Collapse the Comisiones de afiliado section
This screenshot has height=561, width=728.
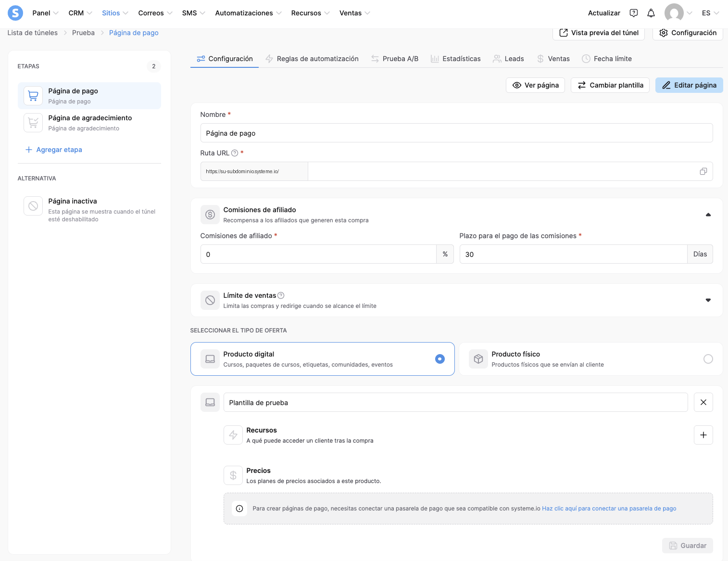pos(708,215)
